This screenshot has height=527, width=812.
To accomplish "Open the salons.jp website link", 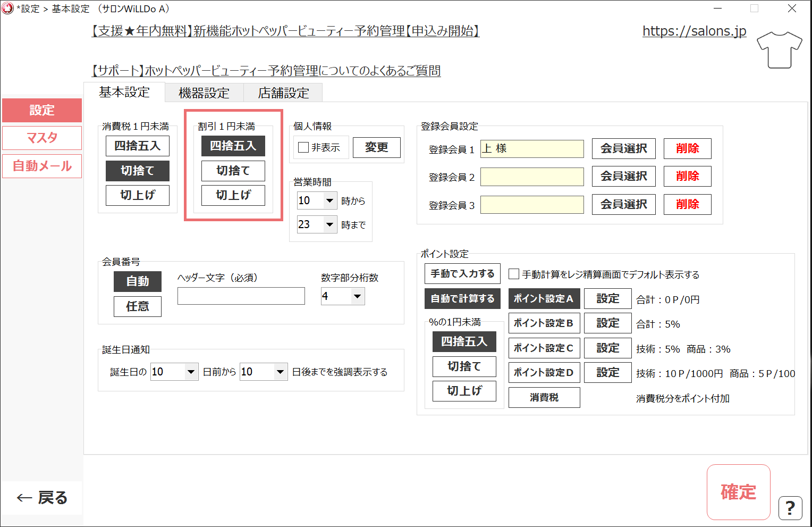I will coord(694,31).
